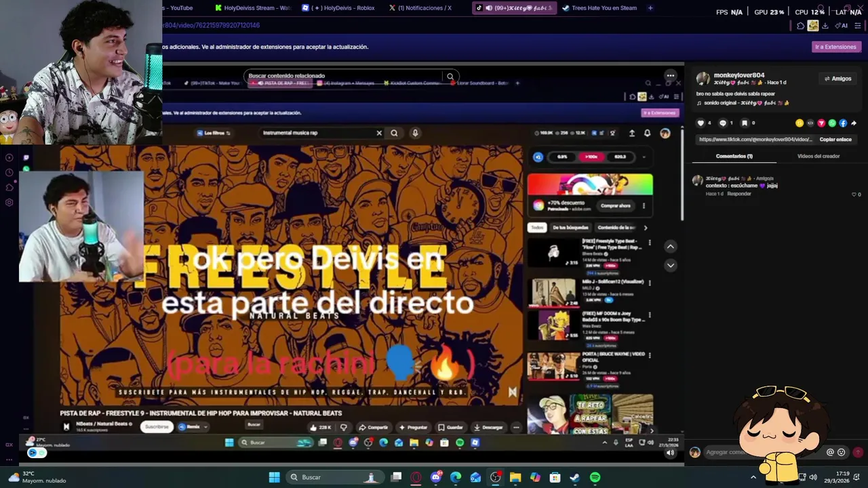Screen dimensions: 868x488
Task: Mute the TikTok tab audio speaker icon
Action: coord(488,8)
